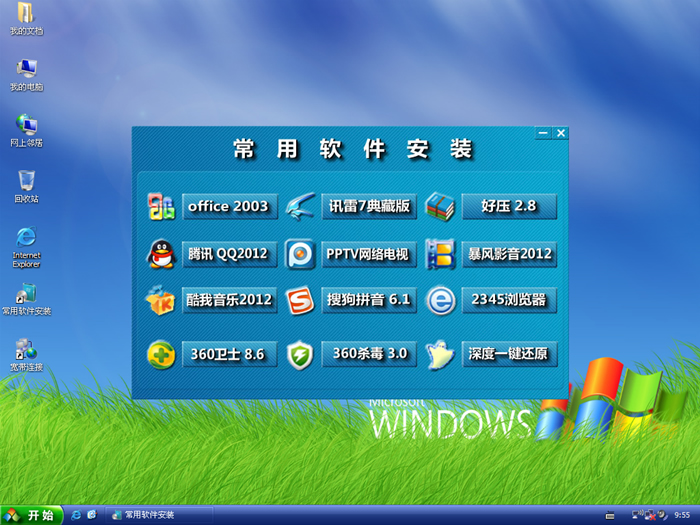Click the 360卫士 green plus icon

pos(161,354)
